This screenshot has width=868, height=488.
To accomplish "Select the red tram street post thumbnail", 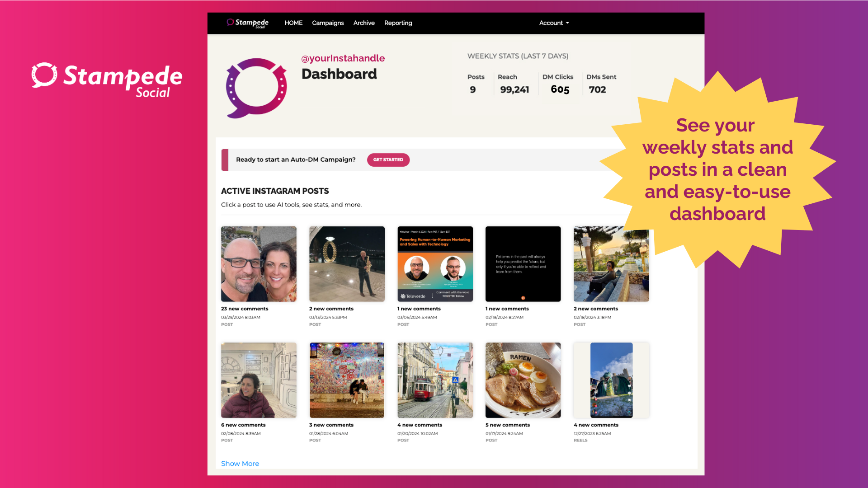I will [x=435, y=380].
